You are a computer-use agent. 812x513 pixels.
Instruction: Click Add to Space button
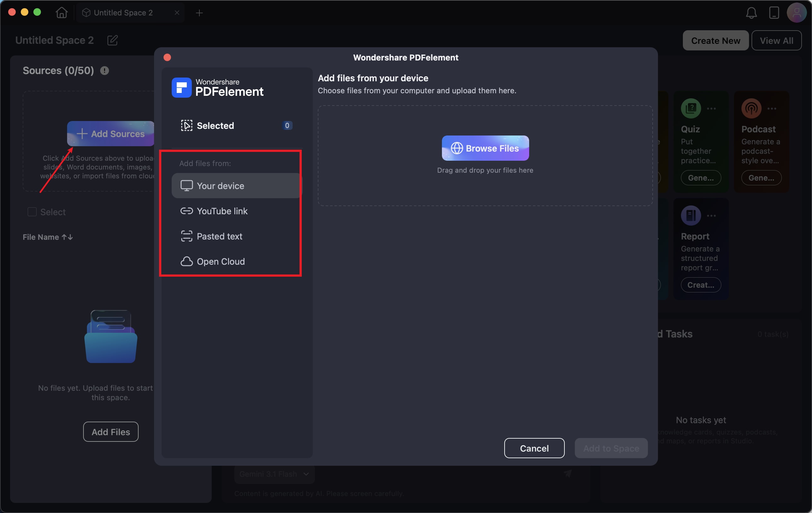611,448
